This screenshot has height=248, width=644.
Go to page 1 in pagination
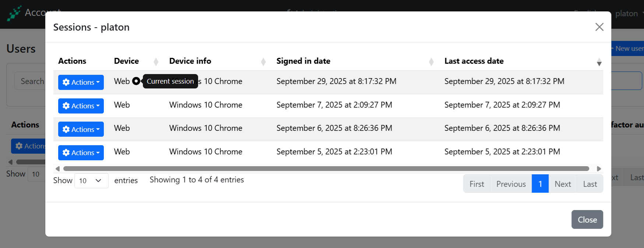[540, 184]
